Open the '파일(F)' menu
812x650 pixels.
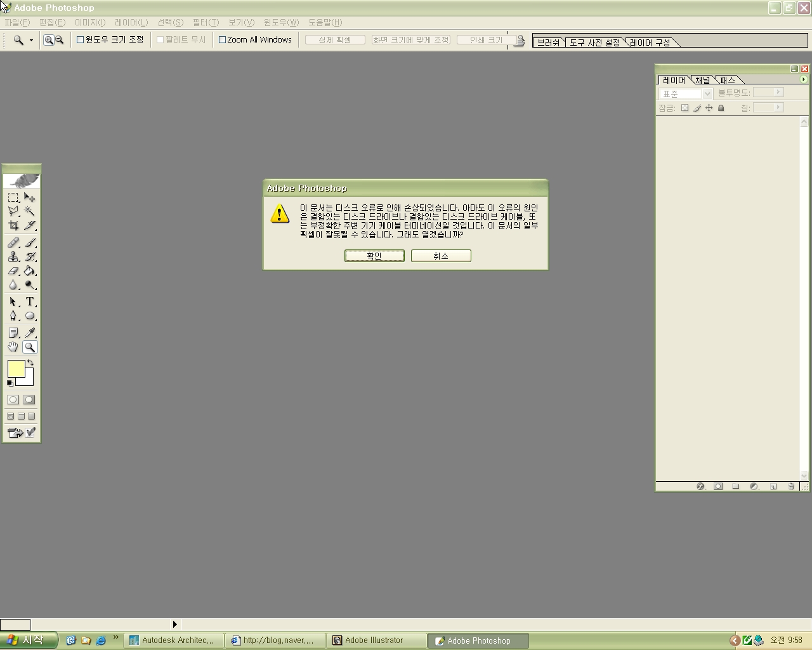click(17, 22)
